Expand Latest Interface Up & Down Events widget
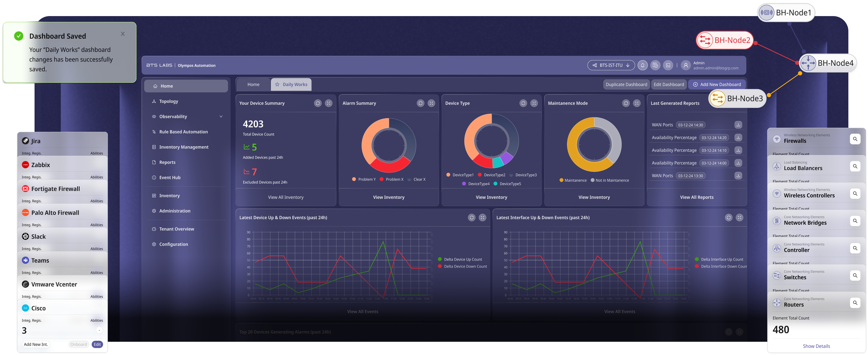The height and width of the screenshot is (355, 868). [740, 218]
